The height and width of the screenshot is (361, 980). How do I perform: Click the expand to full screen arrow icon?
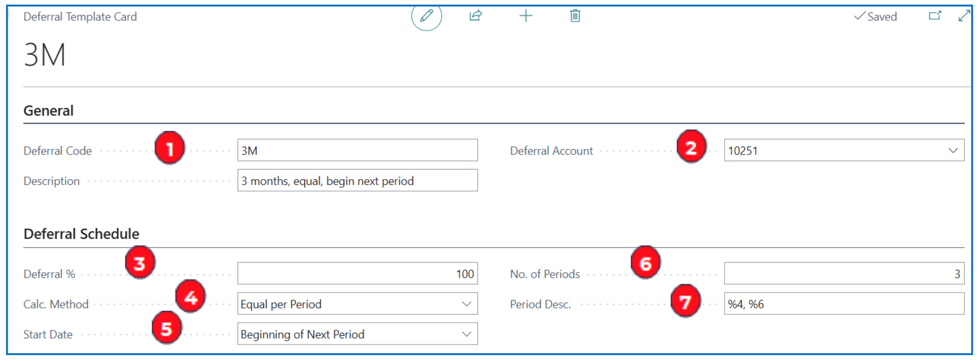[964, 16]
